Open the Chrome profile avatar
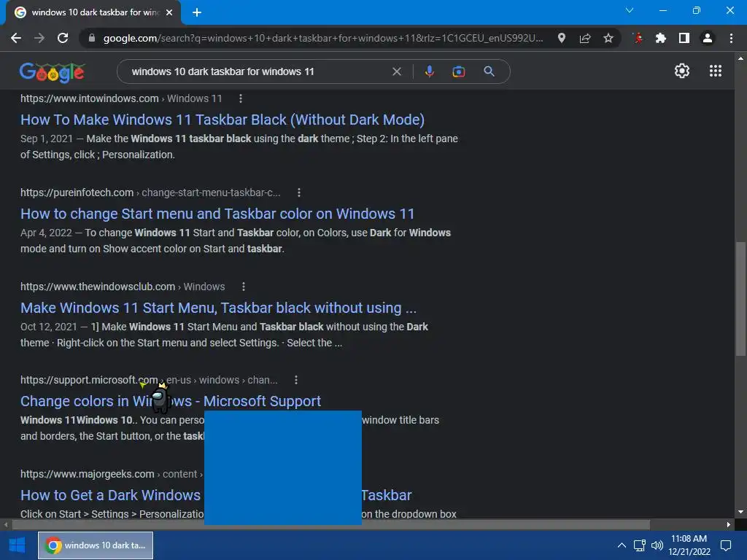Viewport: 747px width, 560px height. (x=708, y=38)
